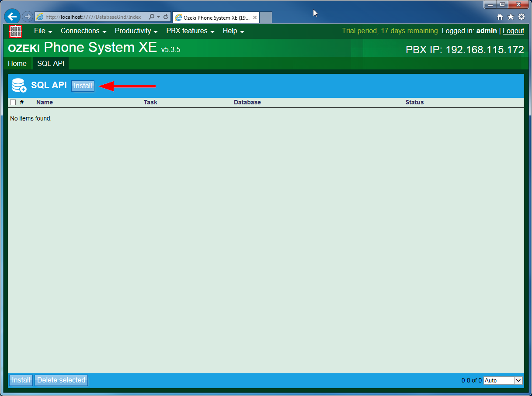The image size is (532, 396).
Task: Click the Ozeki keypad logo icon
Action: (16, 31)
